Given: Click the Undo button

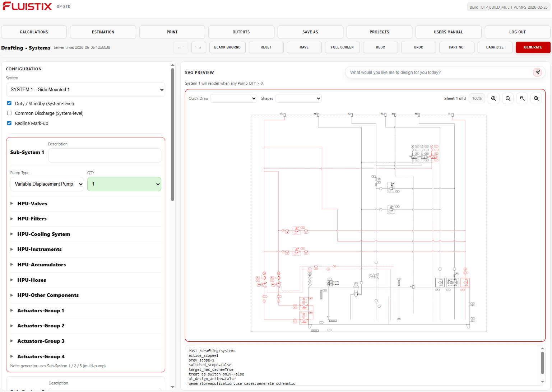Looking at the screenshot, I should 418,47.
